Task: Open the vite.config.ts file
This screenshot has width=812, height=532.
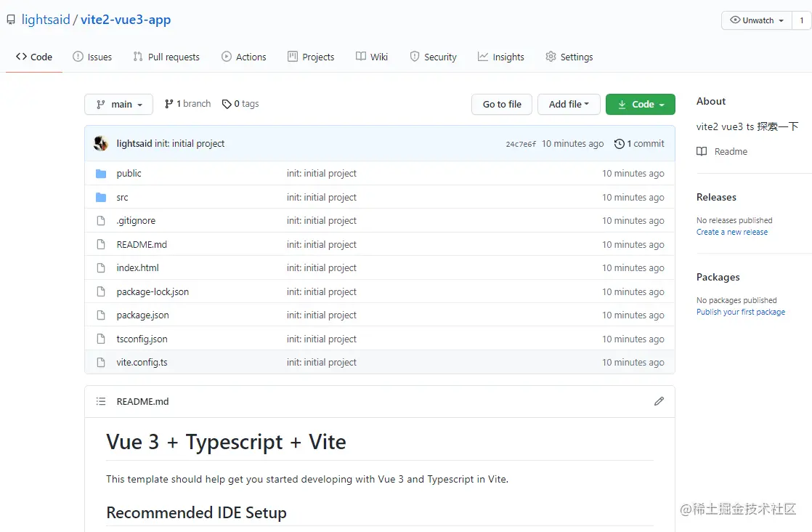Action: pos(142,362)
